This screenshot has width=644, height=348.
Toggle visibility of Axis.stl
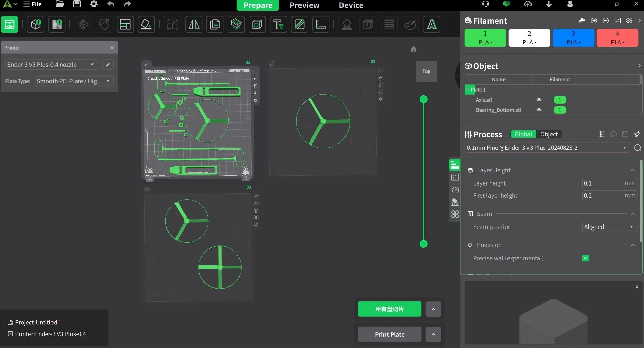539,100
